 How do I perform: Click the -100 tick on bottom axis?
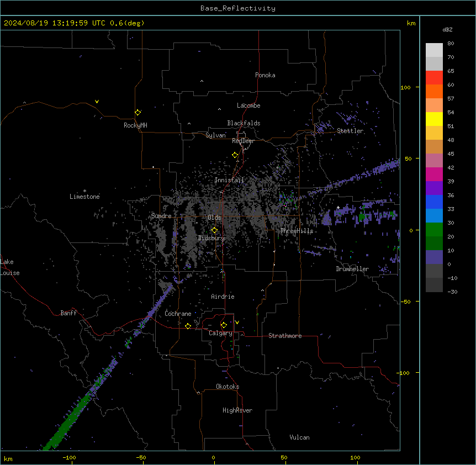pos(69,457)
